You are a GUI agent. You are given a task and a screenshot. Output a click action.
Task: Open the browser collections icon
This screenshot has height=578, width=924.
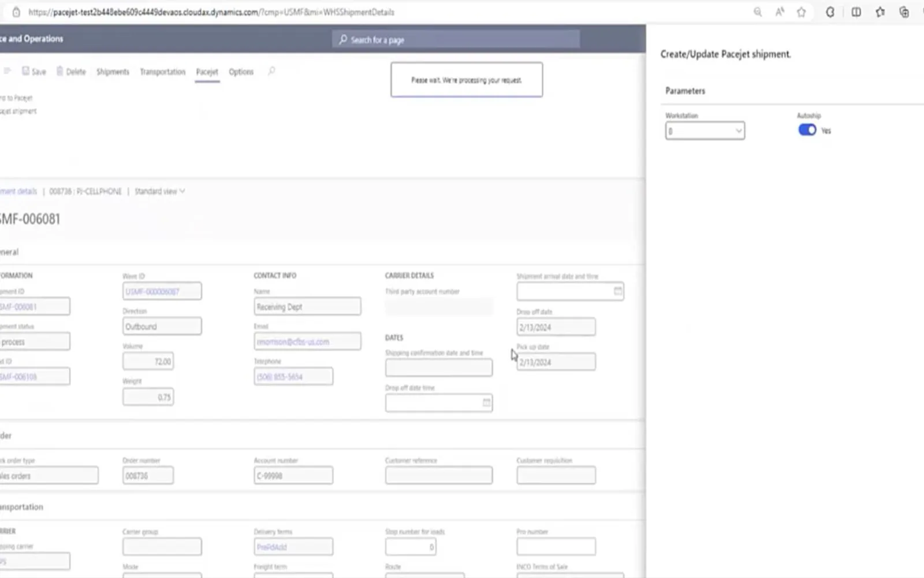[904, 12]
